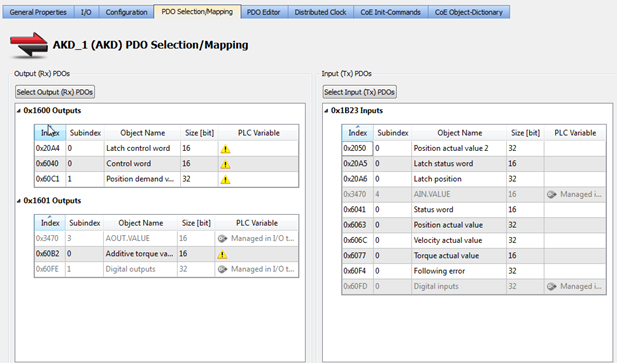Image resolution: width=617 pixels, height=363 pixels.
Task: Open the CoE Object-Dictionary tab
Action: (469, 12)
